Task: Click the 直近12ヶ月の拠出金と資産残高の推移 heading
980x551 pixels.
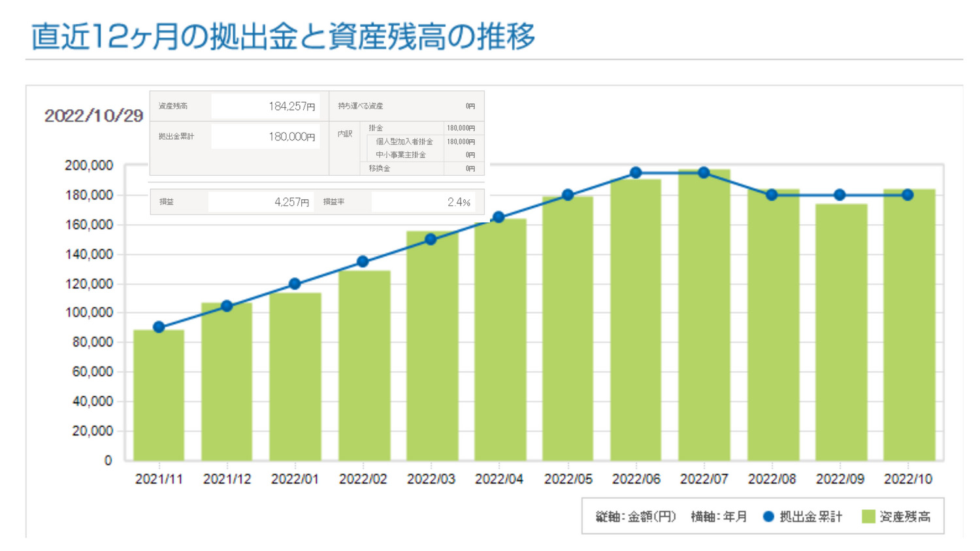Action: (283, 36)
